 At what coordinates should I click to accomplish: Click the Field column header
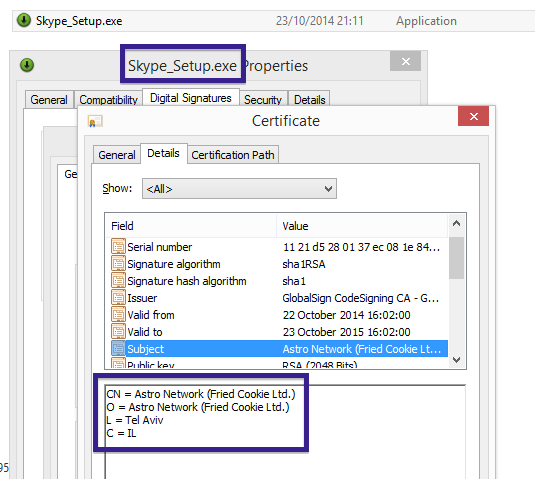(x=190, y=226)
